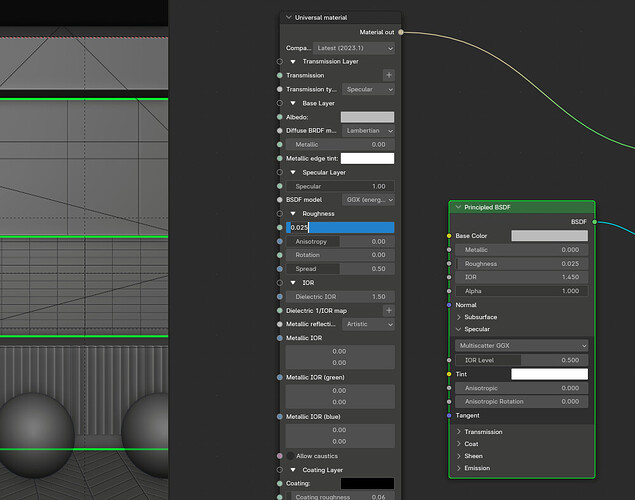This screenshot has height=500, width=635.
Task: Add a node to Dielectric 1/IOR map
Action: [x=389, y=311]
